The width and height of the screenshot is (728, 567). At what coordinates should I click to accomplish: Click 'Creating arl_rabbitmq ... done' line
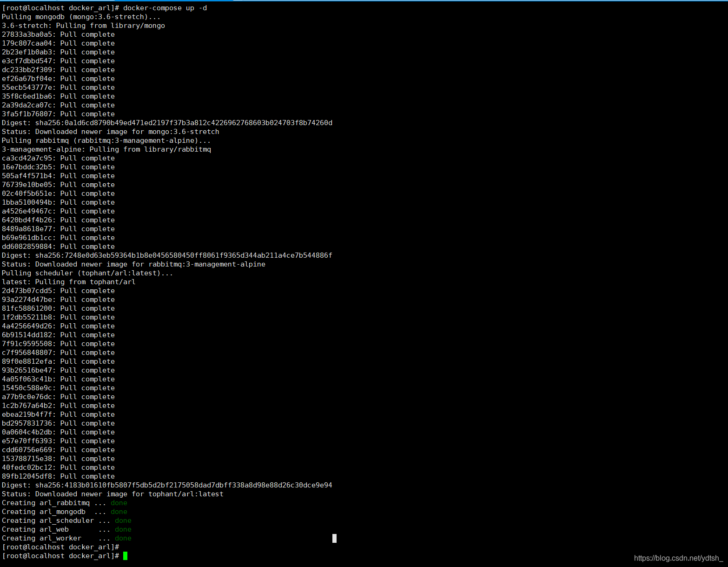(65, 503)
